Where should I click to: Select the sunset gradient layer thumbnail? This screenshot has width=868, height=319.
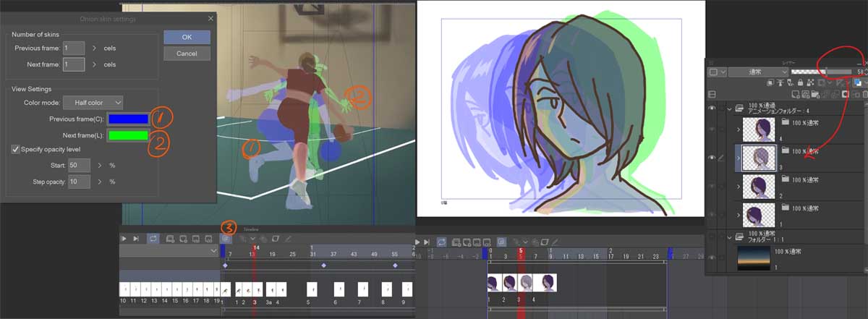[x=753, y=258]
